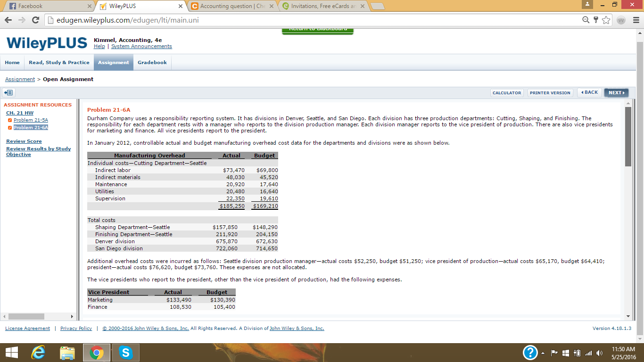Screen dimensions: 644x362
Task: Open the CALCULATOR button
Action: pyautogui.click(x=507, y=93)
